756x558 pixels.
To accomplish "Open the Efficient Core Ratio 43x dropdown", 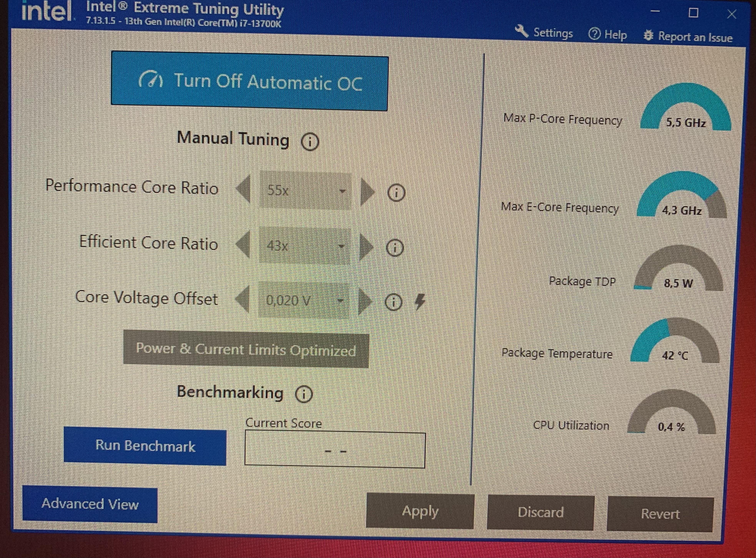I will point(305,246).
